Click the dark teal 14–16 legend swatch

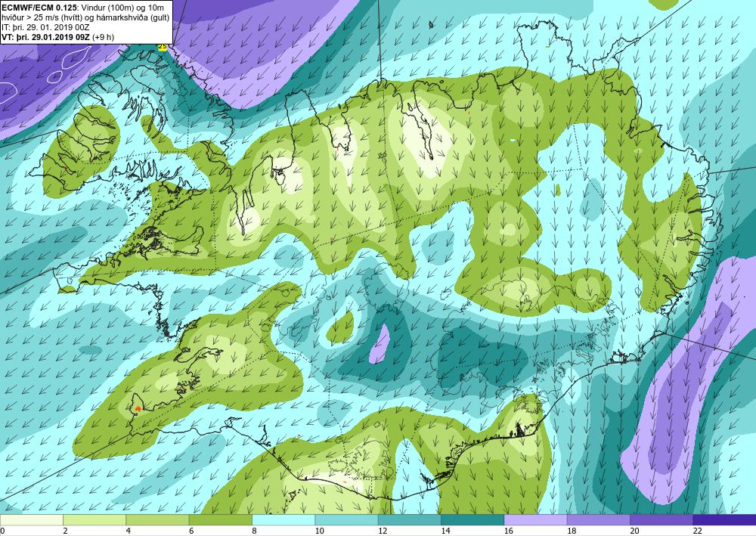tap(472, 520)
